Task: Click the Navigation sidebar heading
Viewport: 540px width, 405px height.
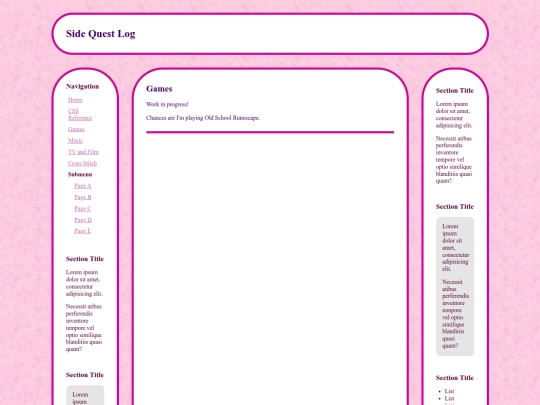Action: coord(83,86)
